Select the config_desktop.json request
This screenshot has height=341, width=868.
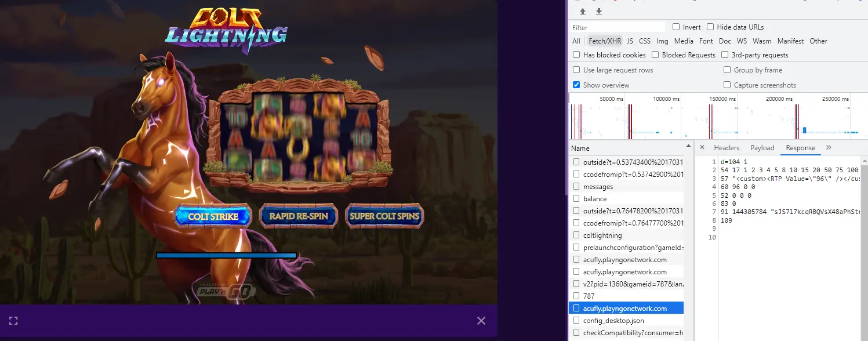[x=626, y=321]
